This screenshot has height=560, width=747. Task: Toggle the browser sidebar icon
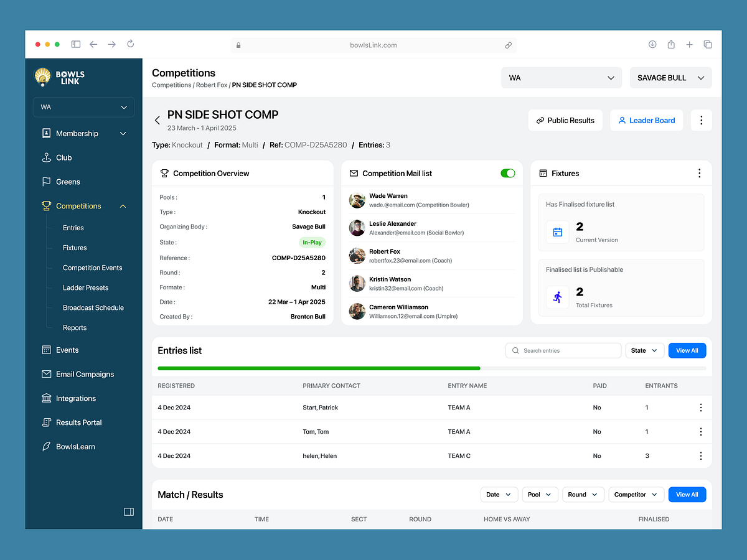(x=75, y=44)
